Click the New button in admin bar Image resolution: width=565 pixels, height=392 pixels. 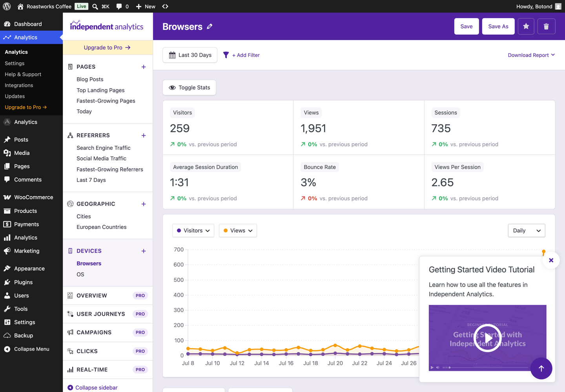click(146, 7)
